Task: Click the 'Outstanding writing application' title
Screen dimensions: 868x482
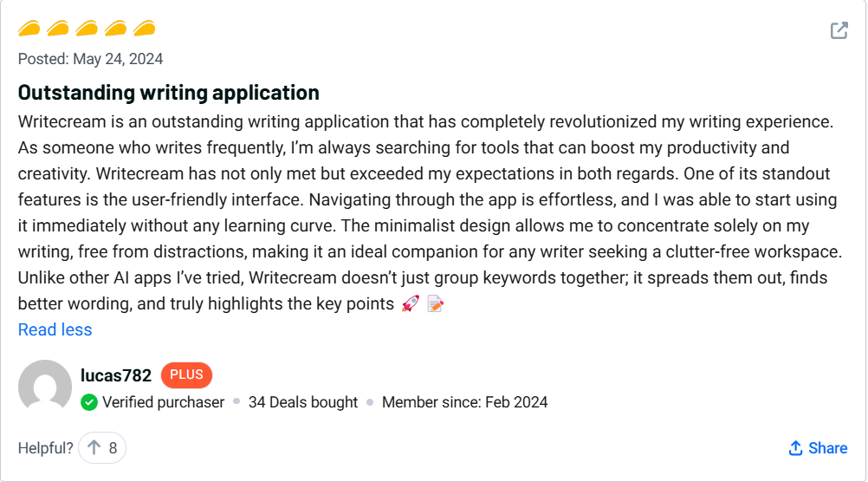Action: (169, 93)
